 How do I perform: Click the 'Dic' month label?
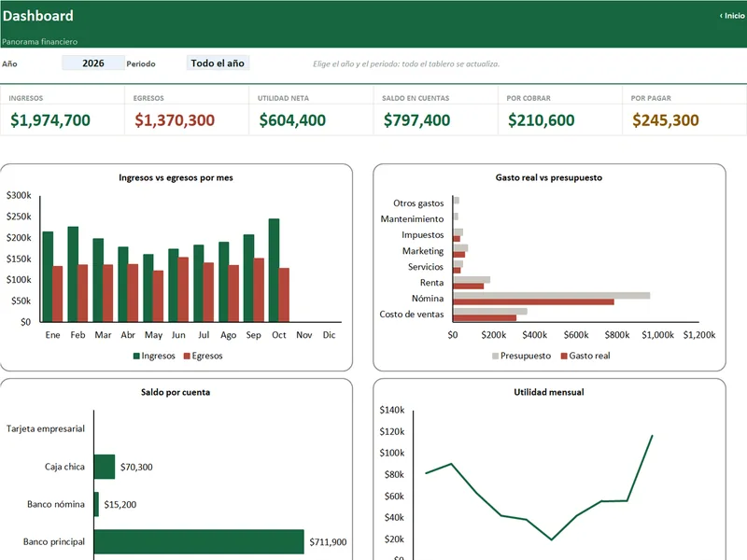[x=330, y=335]
